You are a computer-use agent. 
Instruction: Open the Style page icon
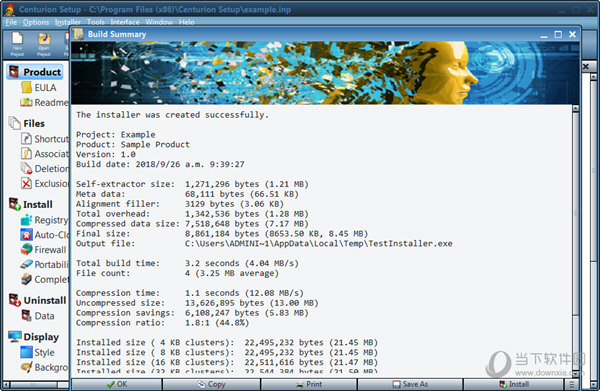click(26, 352)
